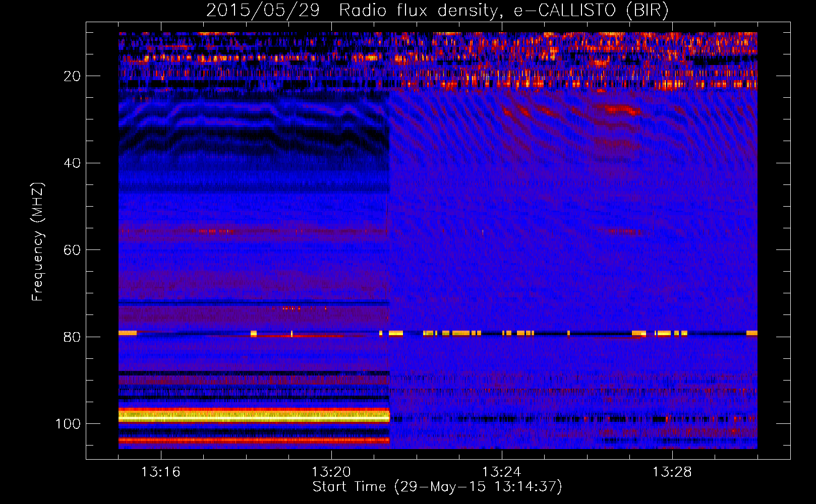Click the 80 MHz frequency tick label

(72, 337)
